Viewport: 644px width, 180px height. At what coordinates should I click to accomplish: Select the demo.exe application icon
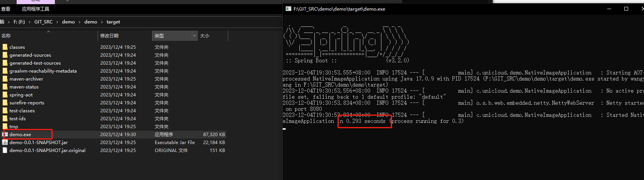point(5,134)
